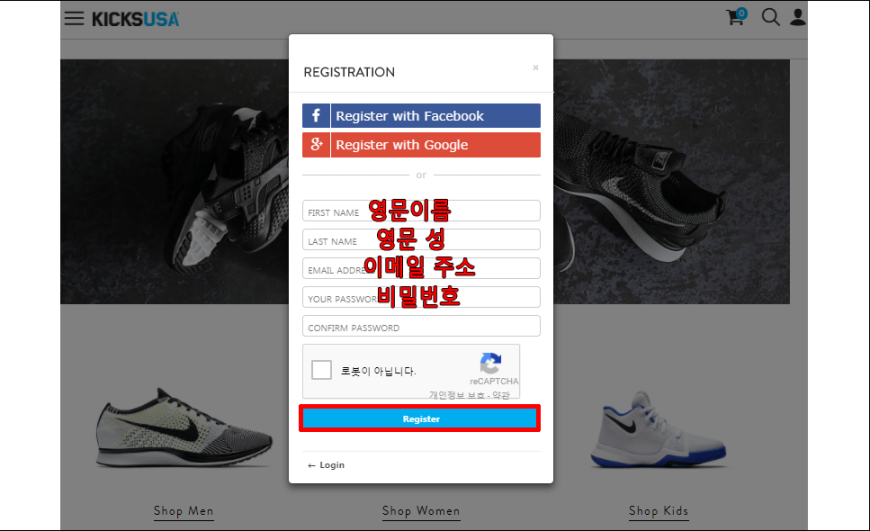870x531 pixels.
Task: Open the Shop Women link
Action: (421, 511)
